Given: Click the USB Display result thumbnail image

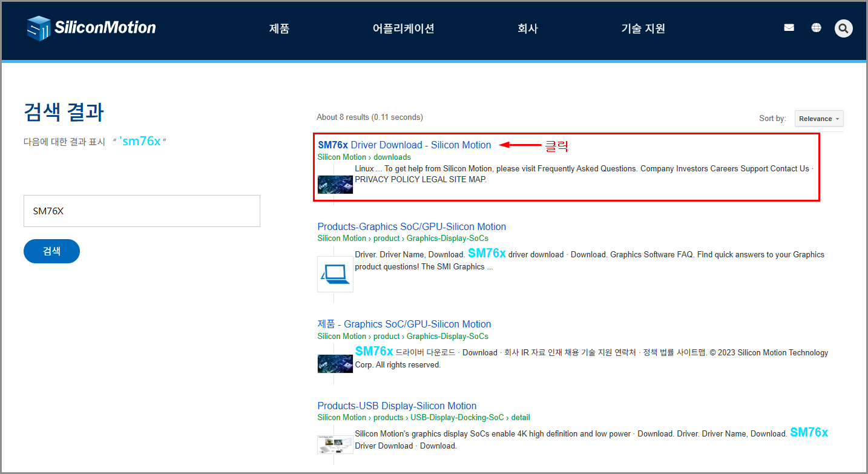Looking at the screenshot, I should (x=335, y=444).
